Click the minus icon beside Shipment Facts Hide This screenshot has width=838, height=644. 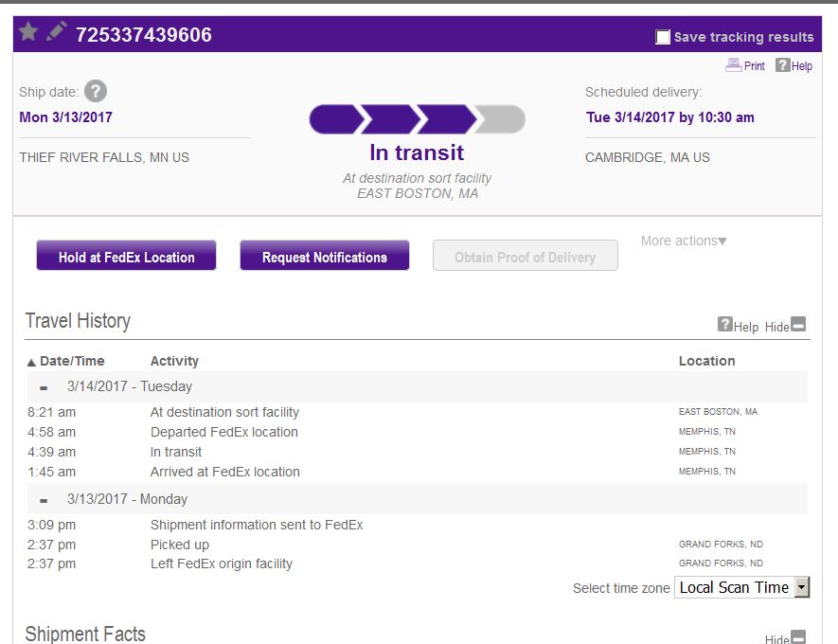coord(798,636)
